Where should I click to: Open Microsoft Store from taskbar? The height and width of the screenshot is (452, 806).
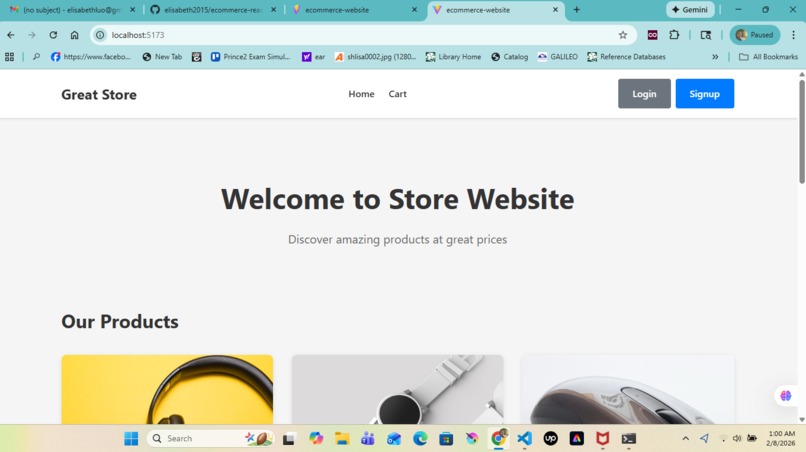[446, 439]
